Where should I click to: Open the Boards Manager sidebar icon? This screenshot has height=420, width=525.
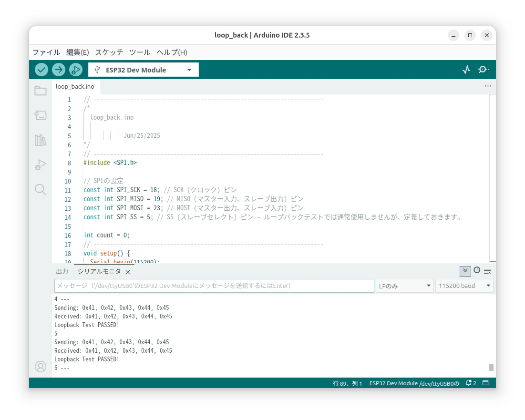click(41, 115)
